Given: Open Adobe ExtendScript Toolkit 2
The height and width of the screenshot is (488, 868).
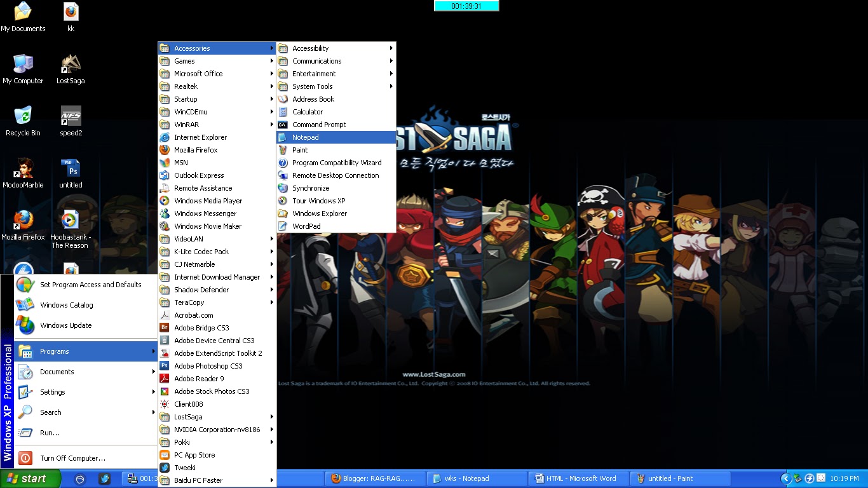Looking at the screenshot, I should [x=217, y=353].
